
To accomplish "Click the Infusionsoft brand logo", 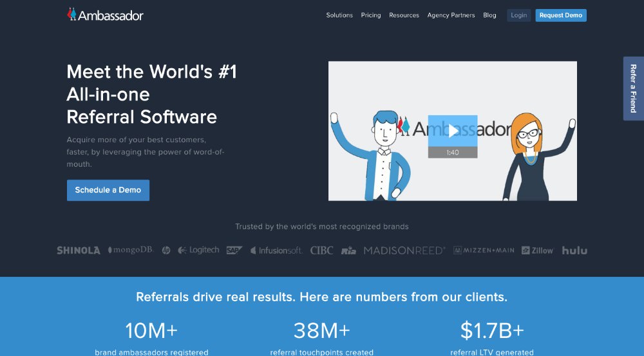I will 276,250.
